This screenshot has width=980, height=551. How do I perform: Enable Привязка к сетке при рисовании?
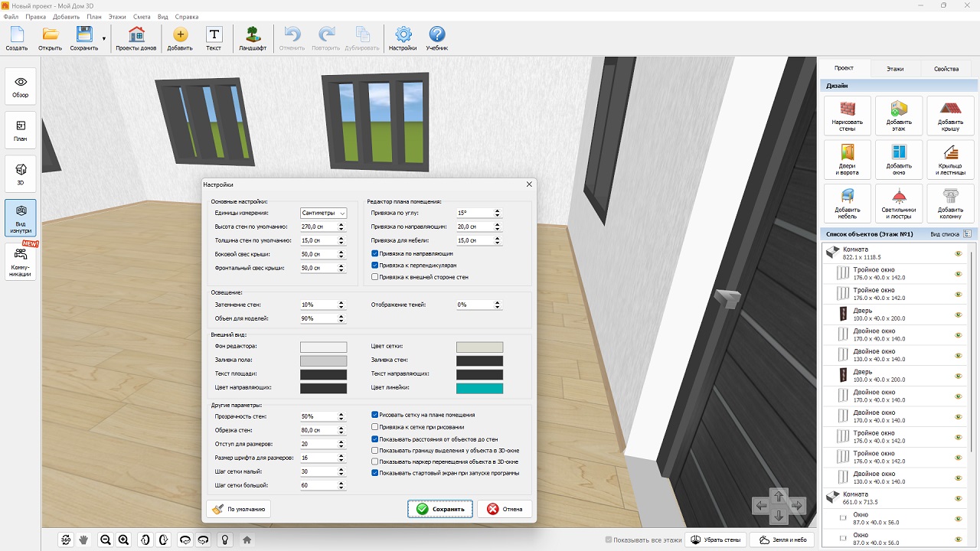(375, 427)
